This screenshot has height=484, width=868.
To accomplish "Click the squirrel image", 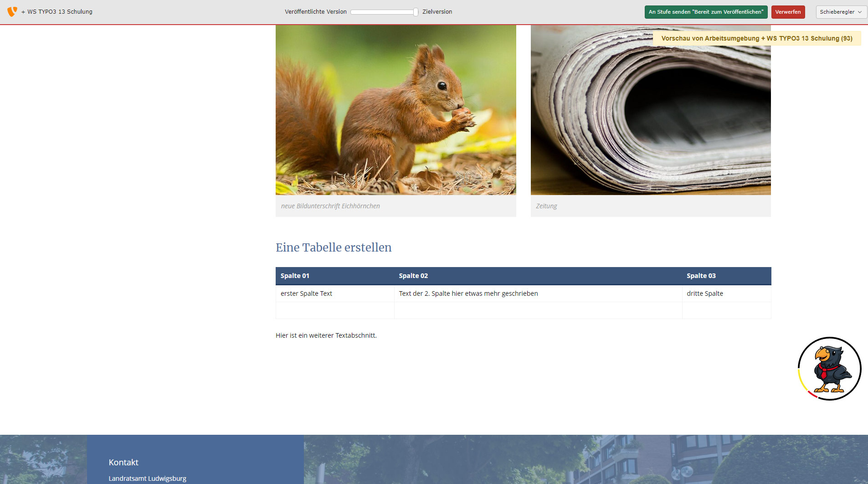I will [x=395, y=110].
